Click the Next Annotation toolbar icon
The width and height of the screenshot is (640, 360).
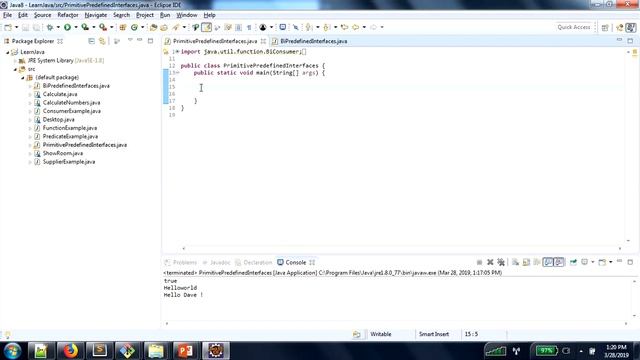coord(309,27)
